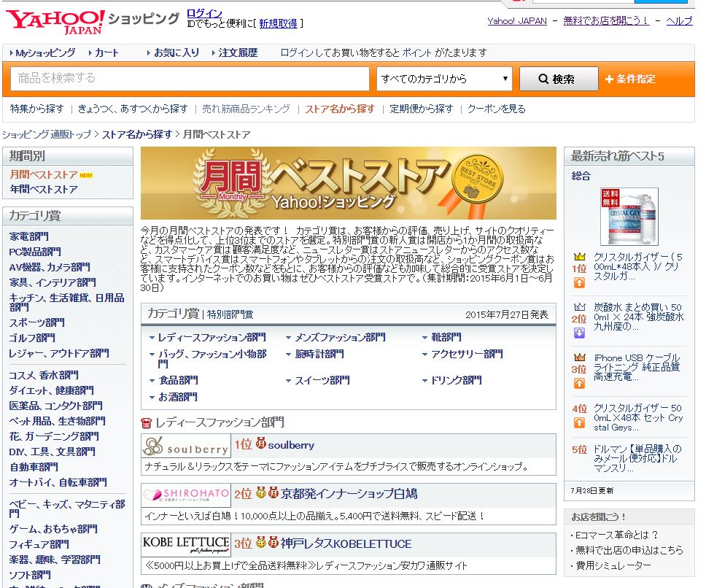Click 無料でお店を開こう！ link

pos(606,20)
